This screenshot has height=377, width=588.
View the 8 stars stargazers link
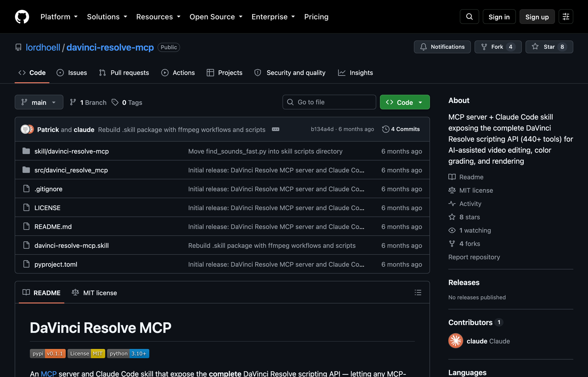coord(464,217)
